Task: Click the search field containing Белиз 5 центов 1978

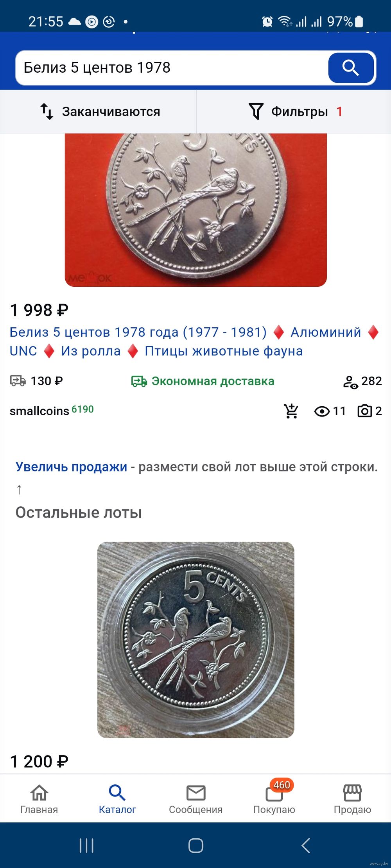Action: 172,68
